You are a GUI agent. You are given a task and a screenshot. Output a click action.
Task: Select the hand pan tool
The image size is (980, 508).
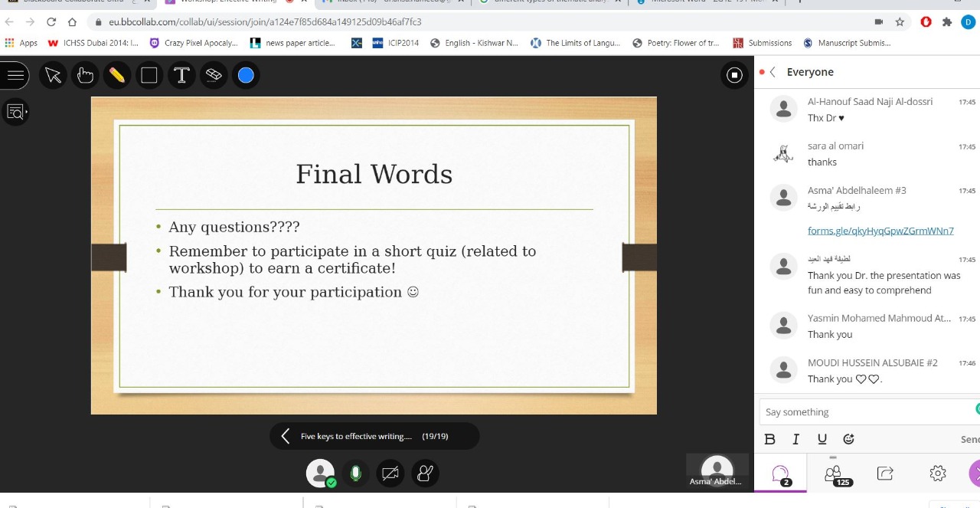coord(85,75)
